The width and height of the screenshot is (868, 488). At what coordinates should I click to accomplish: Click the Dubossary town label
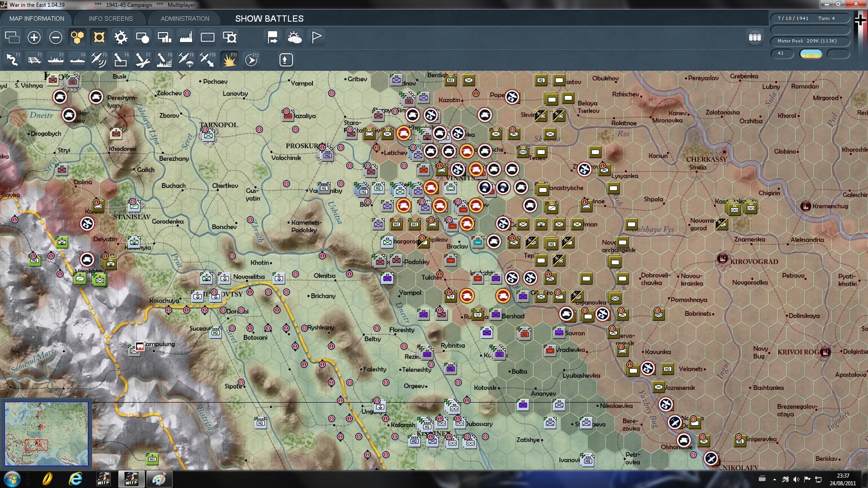tap(479, 424)
